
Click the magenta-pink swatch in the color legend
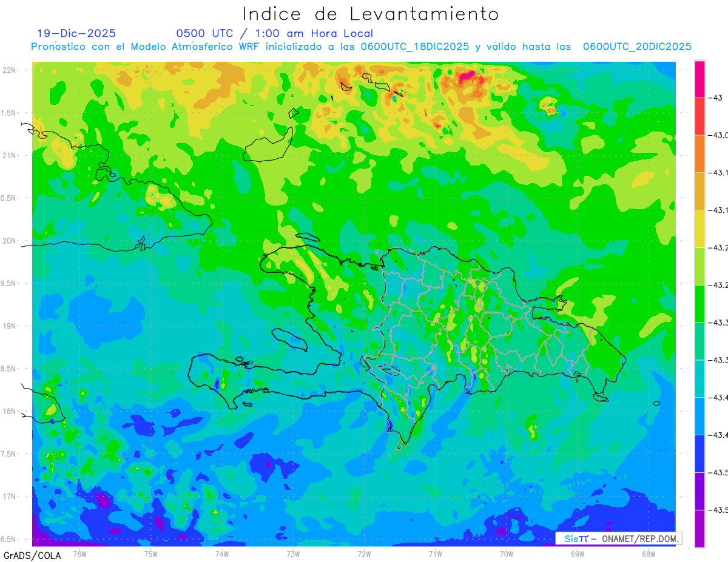(x=699, y=79)
